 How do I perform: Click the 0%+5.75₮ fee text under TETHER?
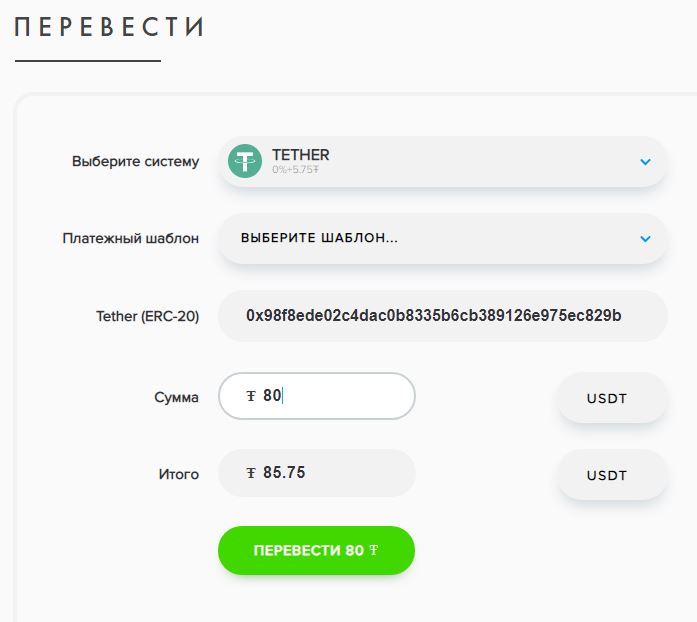tap(295, 170)
